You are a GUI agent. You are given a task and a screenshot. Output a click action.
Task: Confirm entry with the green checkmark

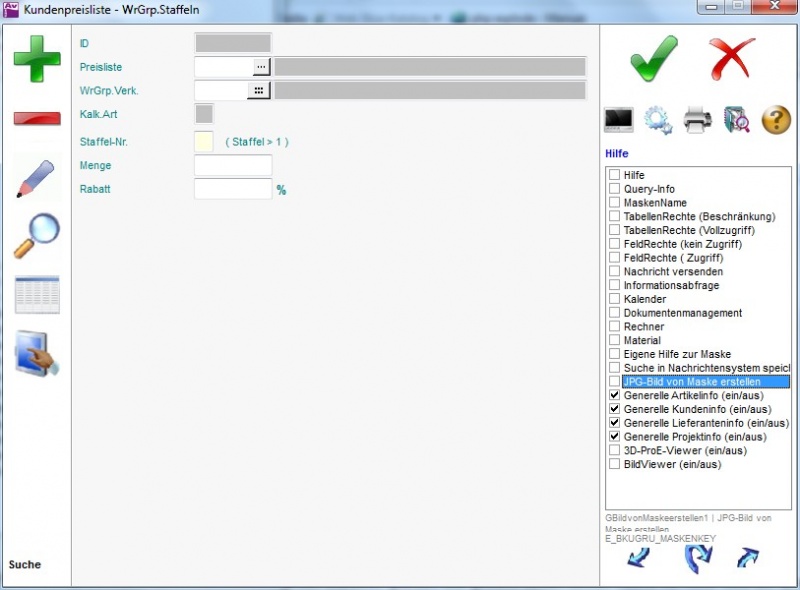(654, 58)
